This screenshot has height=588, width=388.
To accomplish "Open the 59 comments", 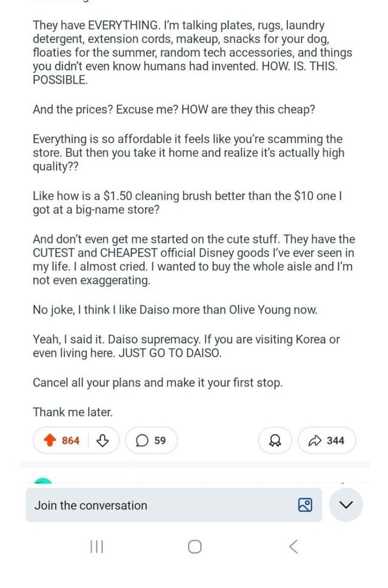I will coord(152,441).
